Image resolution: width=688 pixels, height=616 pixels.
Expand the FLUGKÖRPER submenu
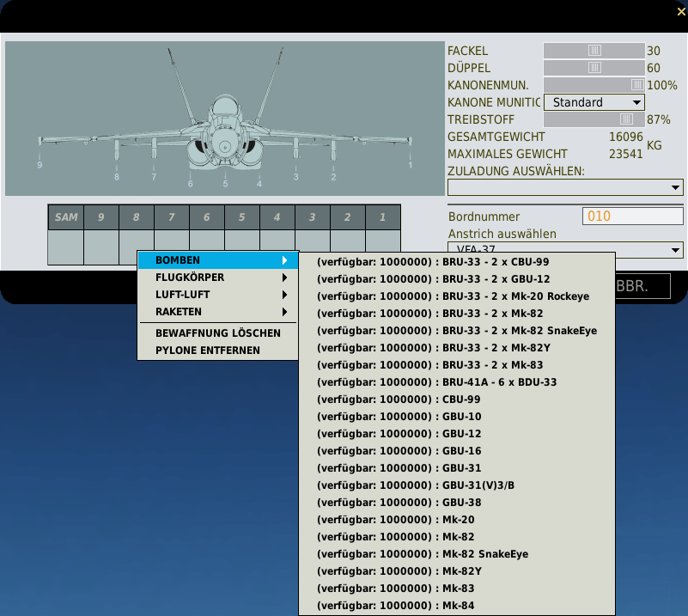click(217, 278)
